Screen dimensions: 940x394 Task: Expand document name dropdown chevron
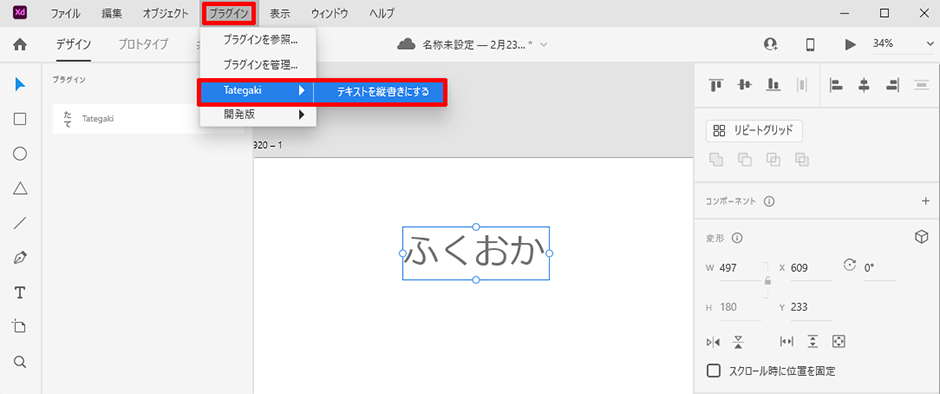tap(544, 45)
